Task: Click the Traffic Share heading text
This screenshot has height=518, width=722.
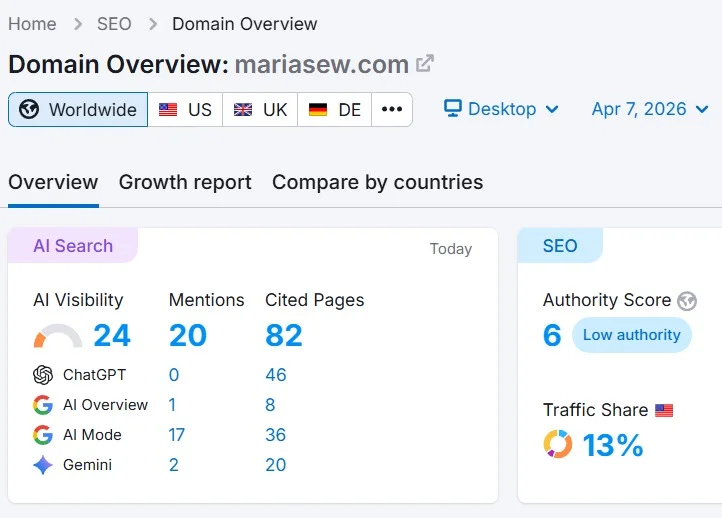Action: tap(595, 410)
